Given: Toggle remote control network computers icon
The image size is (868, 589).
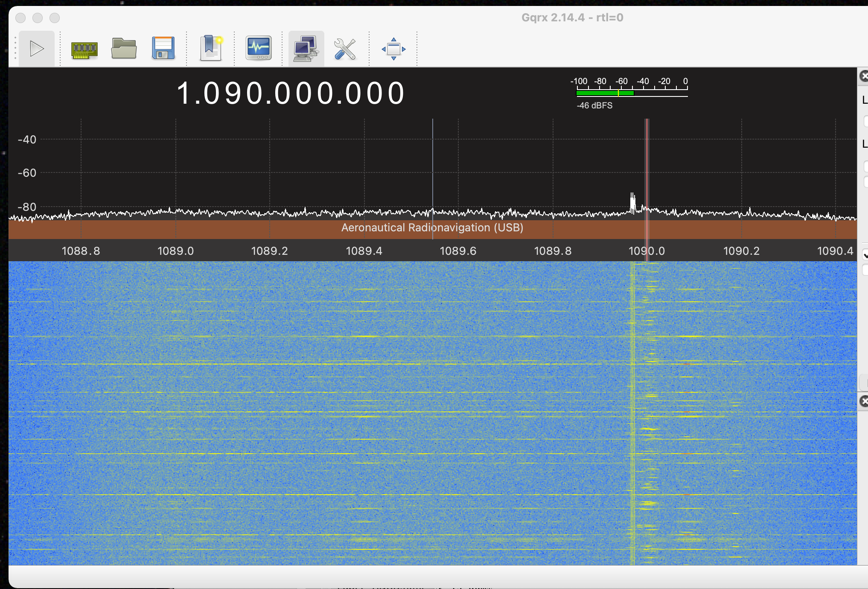Looking at the screenshot, I should [x=306, y=49].
